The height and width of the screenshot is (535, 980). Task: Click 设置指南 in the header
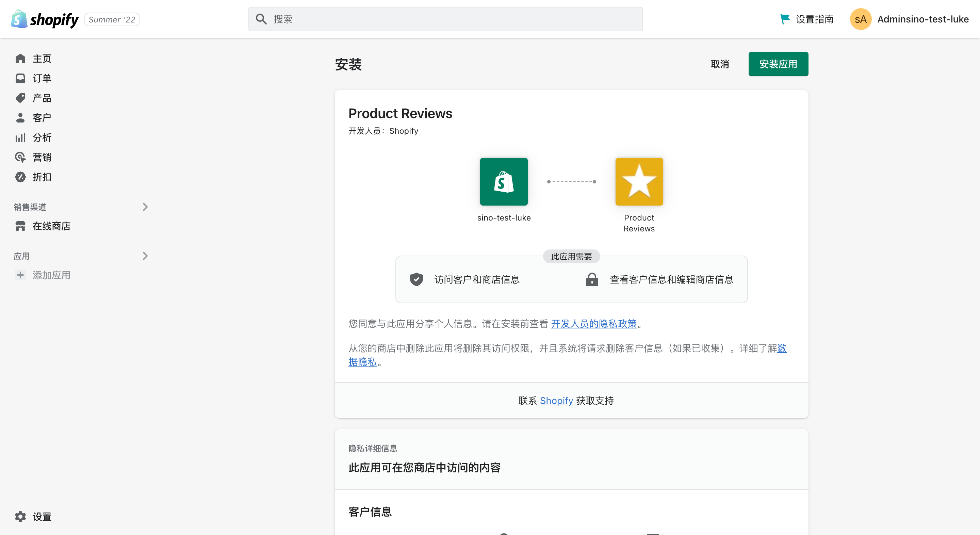coord(806,19)
